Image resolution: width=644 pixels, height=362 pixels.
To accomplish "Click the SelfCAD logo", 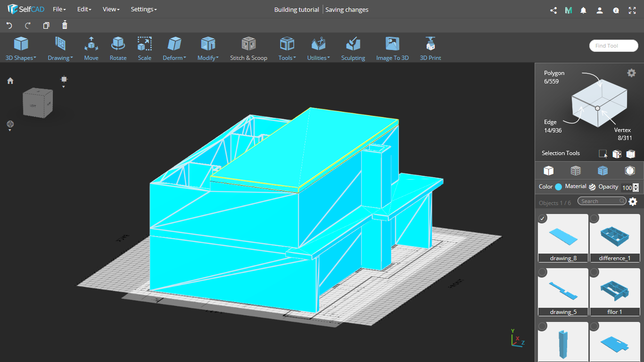I will [x=26, y=9].
